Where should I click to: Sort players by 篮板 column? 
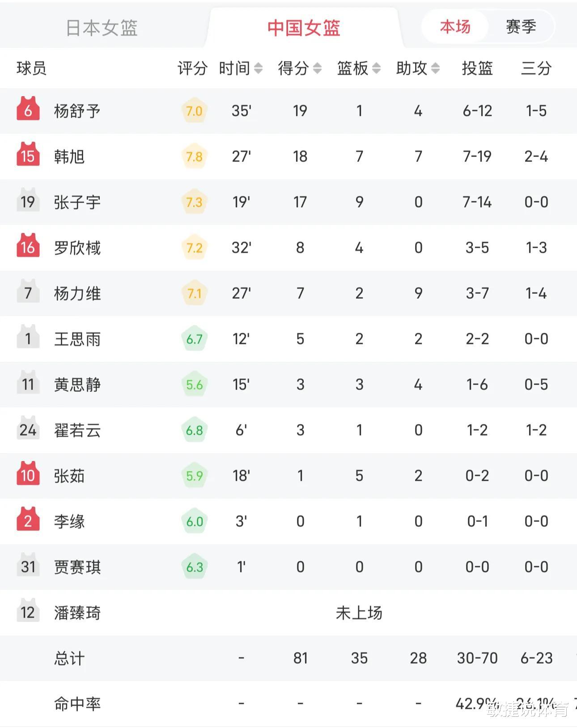point(359,68)
